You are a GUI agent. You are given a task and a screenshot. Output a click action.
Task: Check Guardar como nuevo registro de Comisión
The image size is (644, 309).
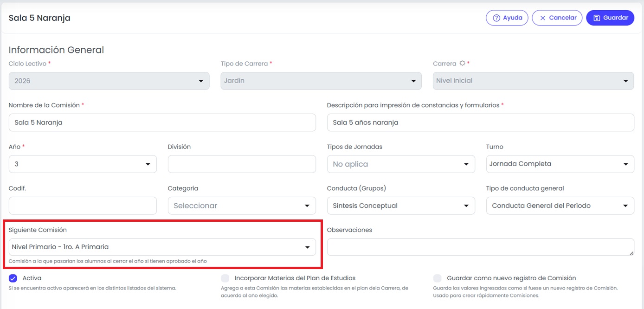coord(437,278)
